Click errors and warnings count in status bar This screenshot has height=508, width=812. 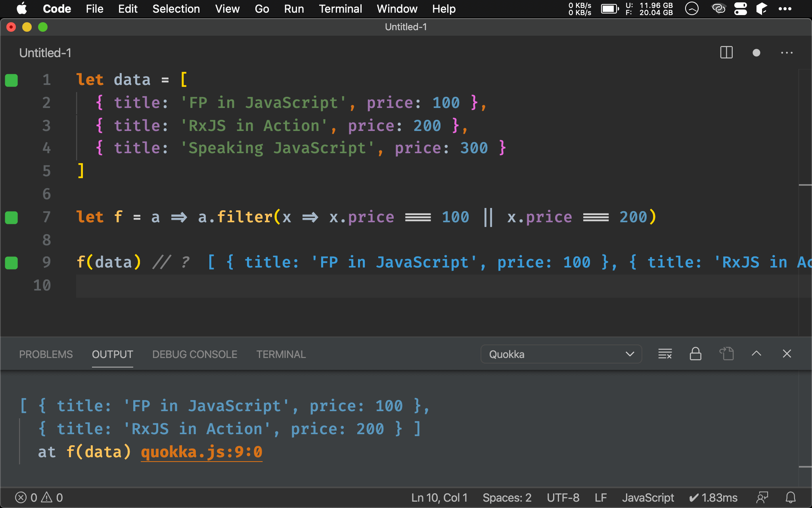(39, 498)
